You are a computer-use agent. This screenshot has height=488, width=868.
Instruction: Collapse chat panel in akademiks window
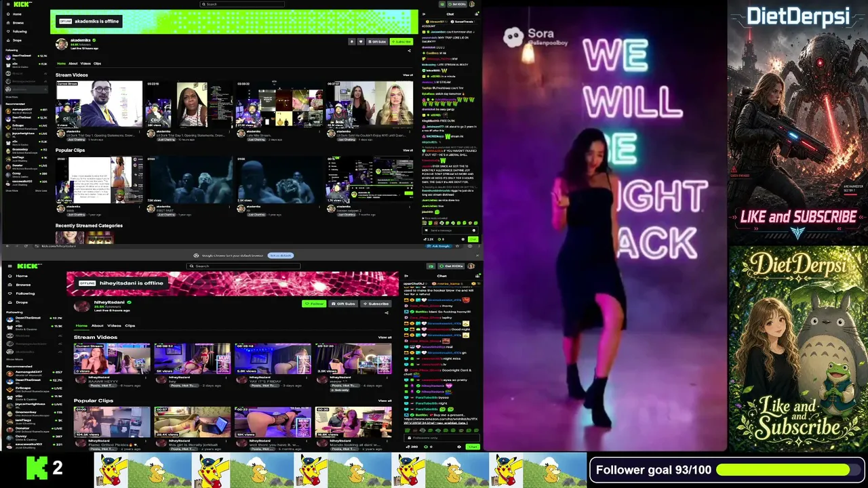pos(425,14)
